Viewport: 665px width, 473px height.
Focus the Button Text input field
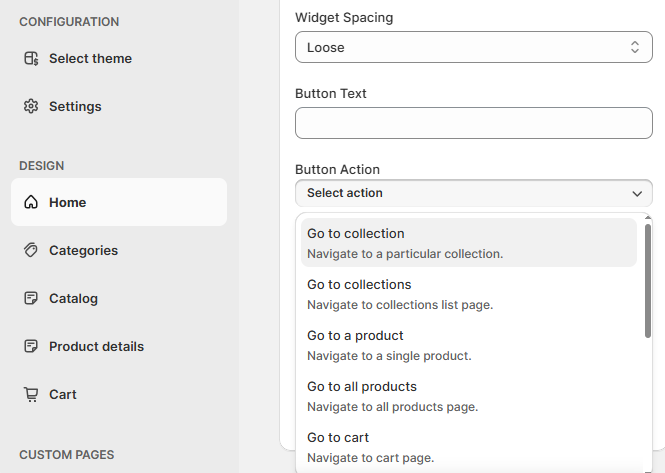(x=474, y=123)
